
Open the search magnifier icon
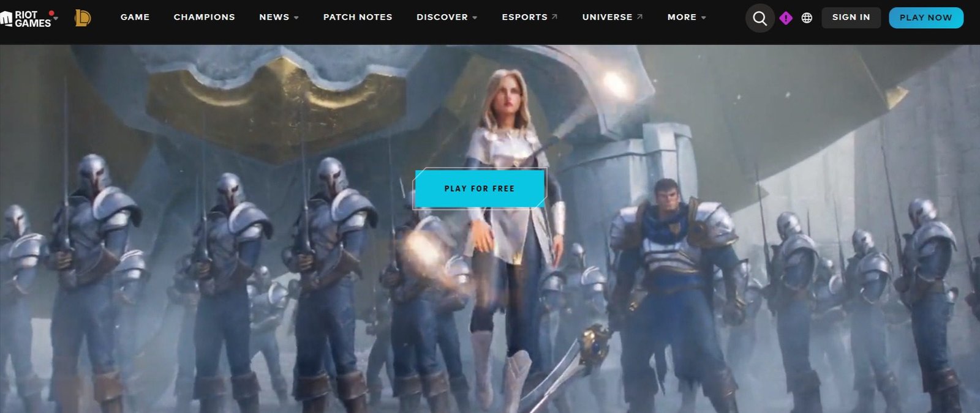click(759, 18)
